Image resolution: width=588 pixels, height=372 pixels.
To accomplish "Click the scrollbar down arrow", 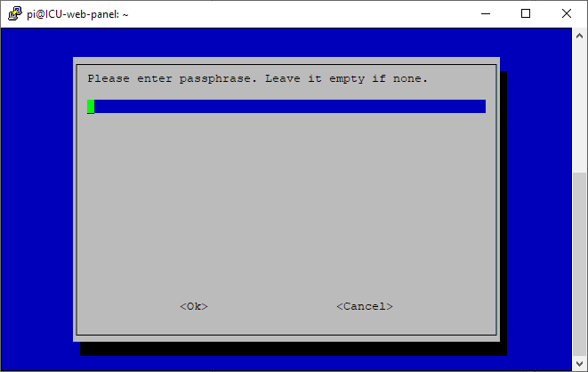I will pyautogui.click(x=579, y=363).
